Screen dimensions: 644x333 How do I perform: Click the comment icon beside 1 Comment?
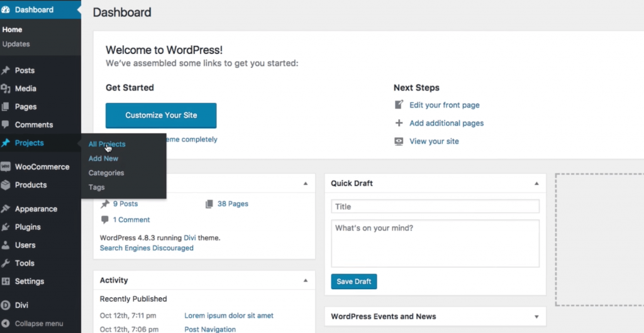(105, 220)
